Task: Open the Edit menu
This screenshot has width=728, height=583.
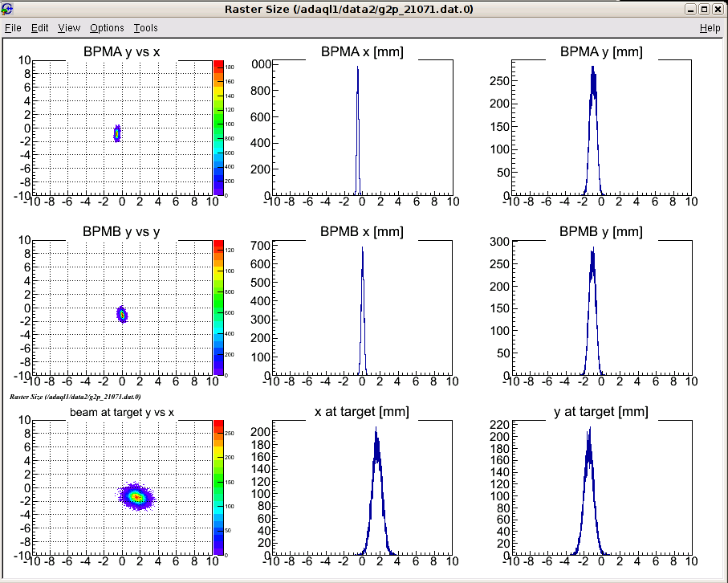Action: tap(40, 28)
